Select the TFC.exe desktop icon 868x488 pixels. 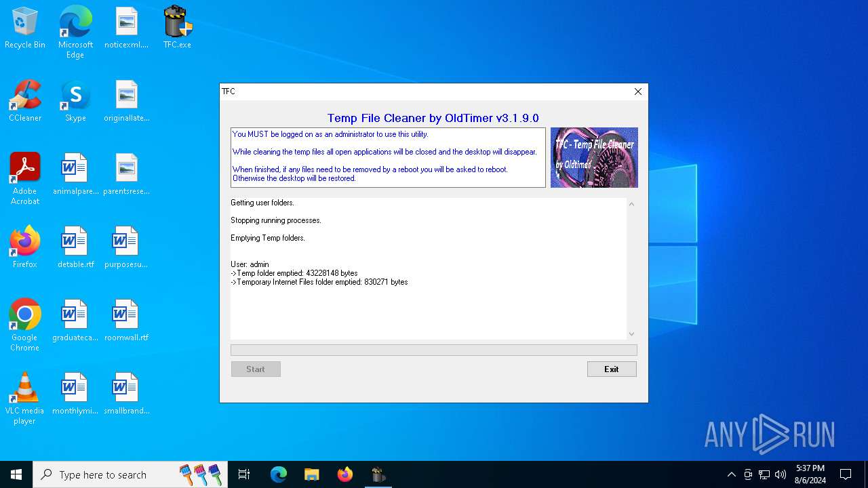point(177,28)
